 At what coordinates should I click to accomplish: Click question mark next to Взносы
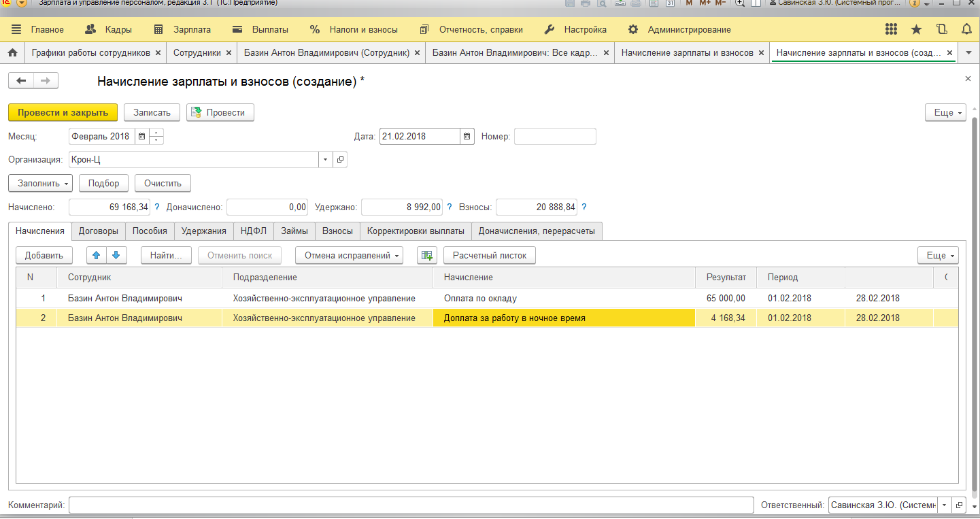pos(584,207)
